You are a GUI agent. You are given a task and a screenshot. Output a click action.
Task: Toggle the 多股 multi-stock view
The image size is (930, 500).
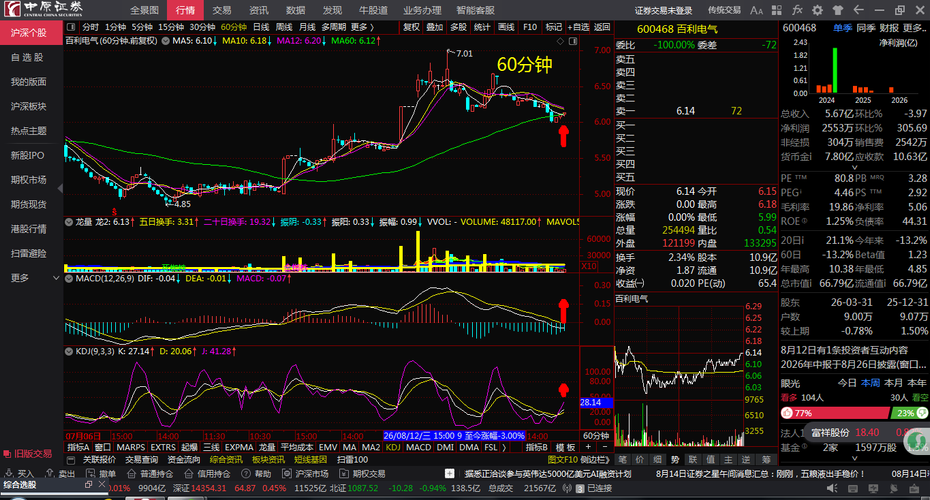click(458, 27)
